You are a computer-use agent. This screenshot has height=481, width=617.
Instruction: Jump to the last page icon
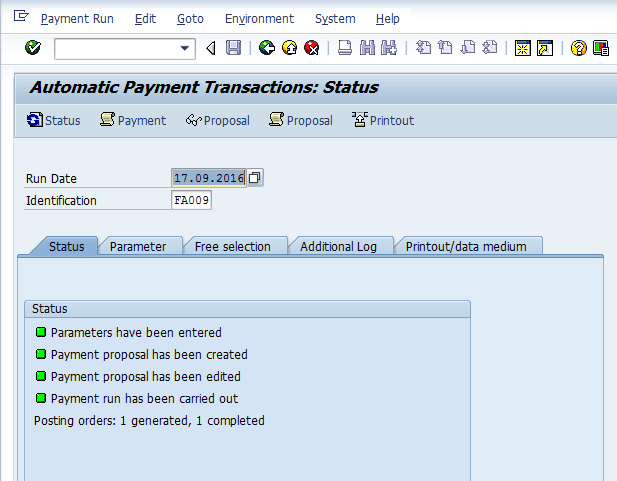tap(490, 48)
